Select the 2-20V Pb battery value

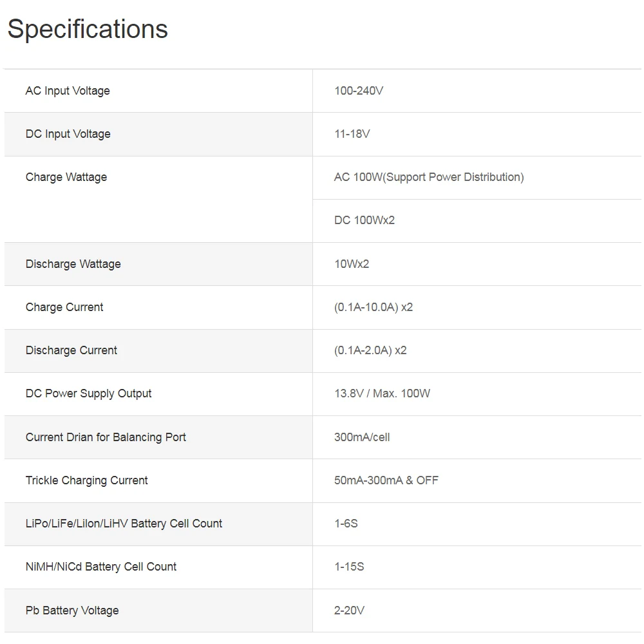[x=350, y=611]
